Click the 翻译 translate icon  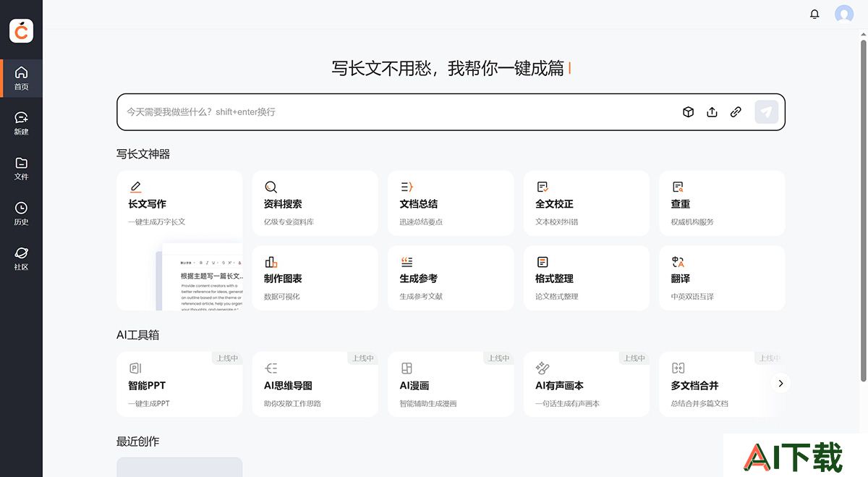[678, 262]
